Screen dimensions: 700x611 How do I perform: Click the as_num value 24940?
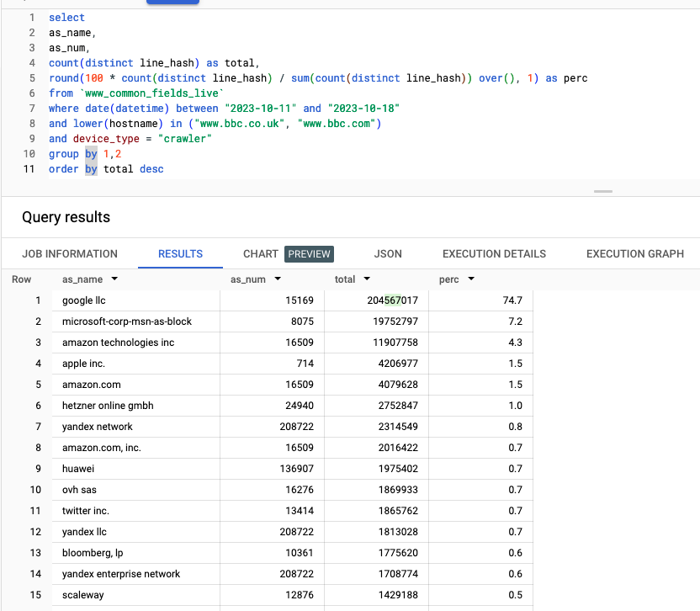(x=300, y=405)
